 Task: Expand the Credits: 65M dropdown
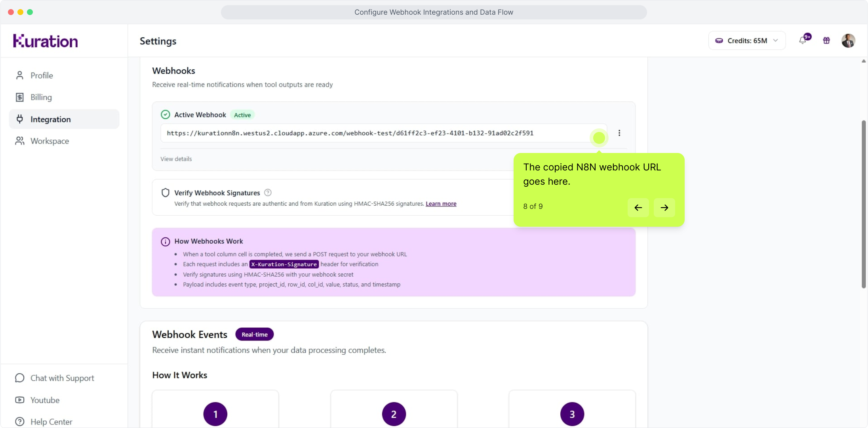pyautogui.click(x=747, y=40)
